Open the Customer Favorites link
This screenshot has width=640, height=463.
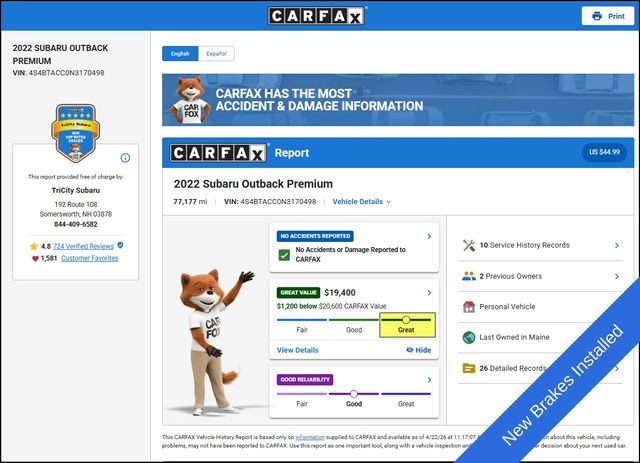[89, 258]
